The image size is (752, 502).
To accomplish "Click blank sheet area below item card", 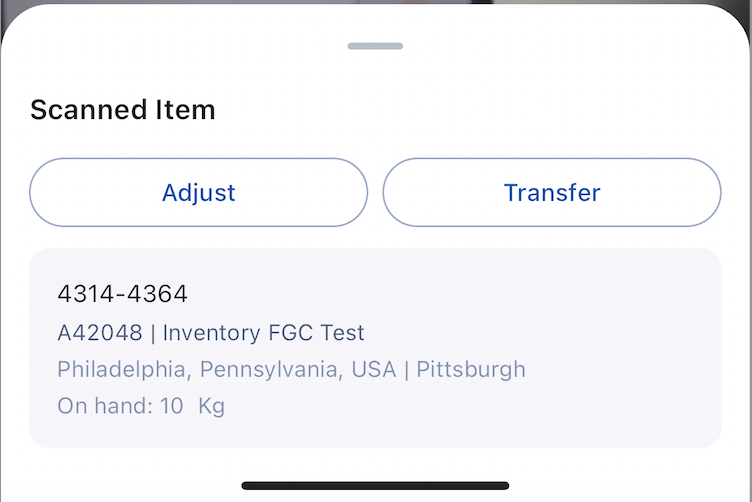I will (375, 463).
